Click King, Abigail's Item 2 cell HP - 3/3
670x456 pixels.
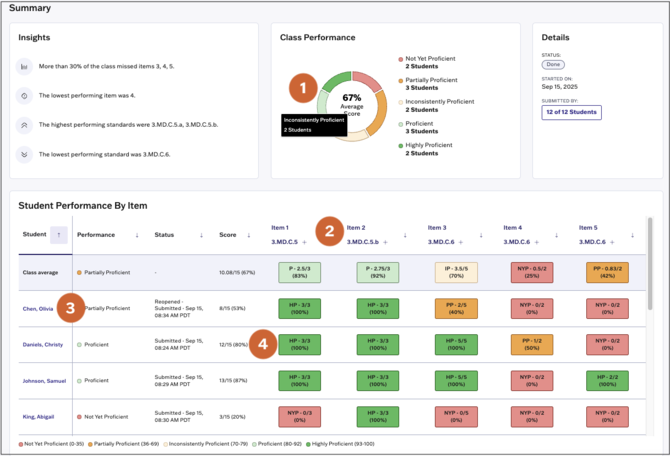coord(378,417)
